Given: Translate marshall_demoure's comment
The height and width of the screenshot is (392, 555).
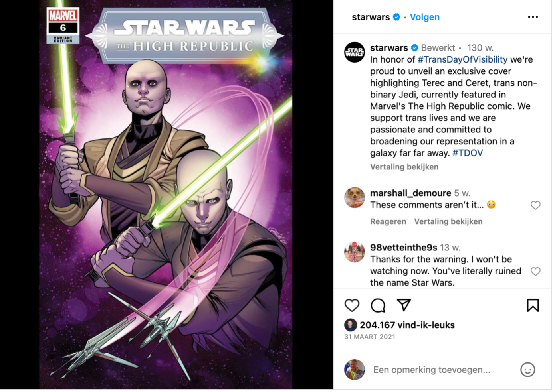Looking at the screenshot, I should [448, 221].
